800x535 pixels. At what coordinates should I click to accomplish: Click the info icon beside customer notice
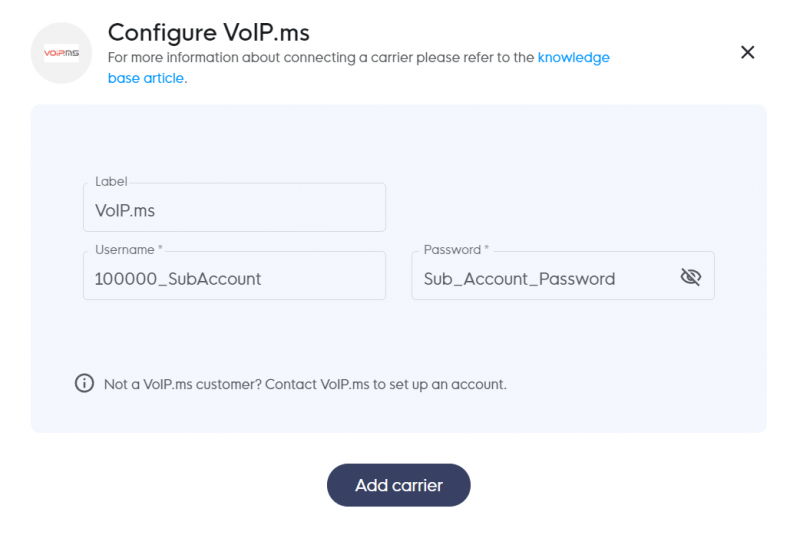(x=84, y=383)
